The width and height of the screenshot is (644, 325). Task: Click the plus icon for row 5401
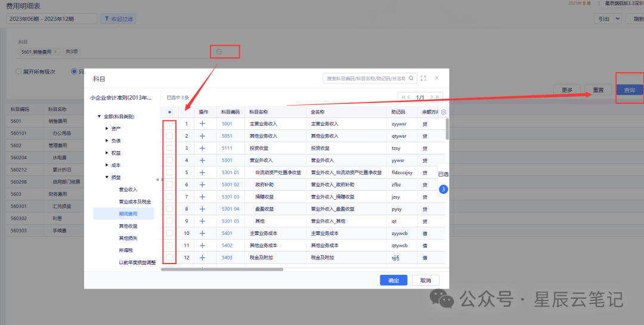pyautogui.click(x=202, y=233)
